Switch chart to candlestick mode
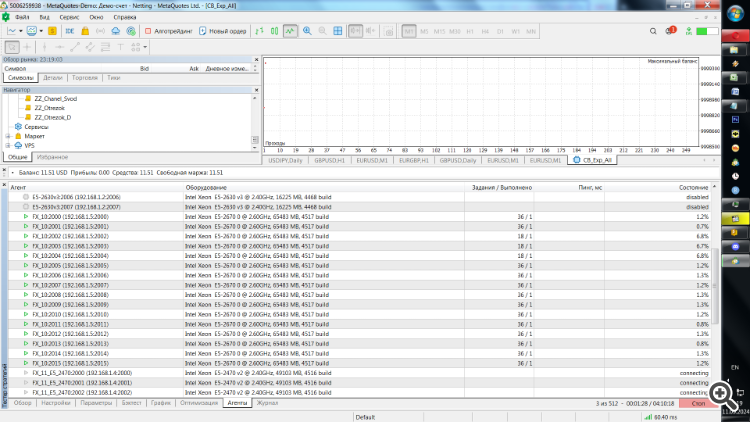 [x=275, y=31]
